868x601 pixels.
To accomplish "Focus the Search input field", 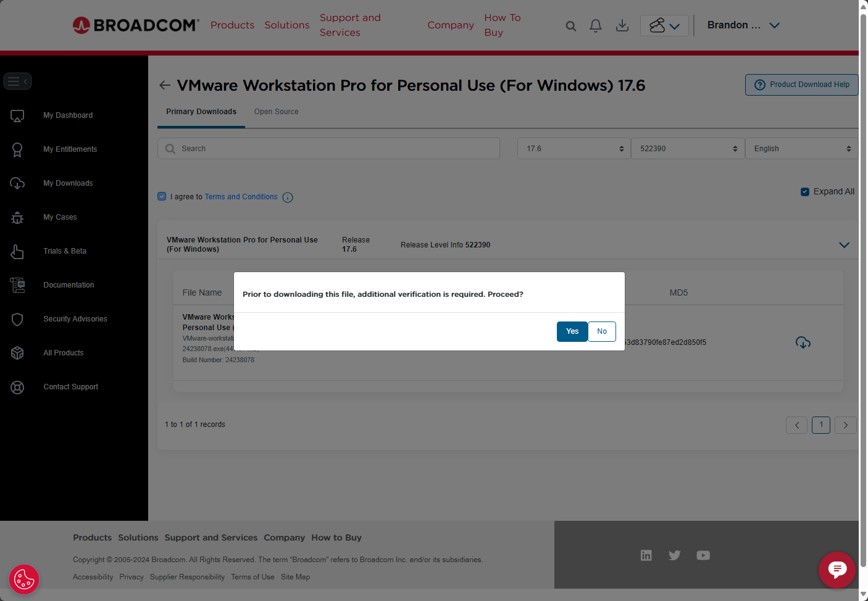I will [x=328, y=149].
